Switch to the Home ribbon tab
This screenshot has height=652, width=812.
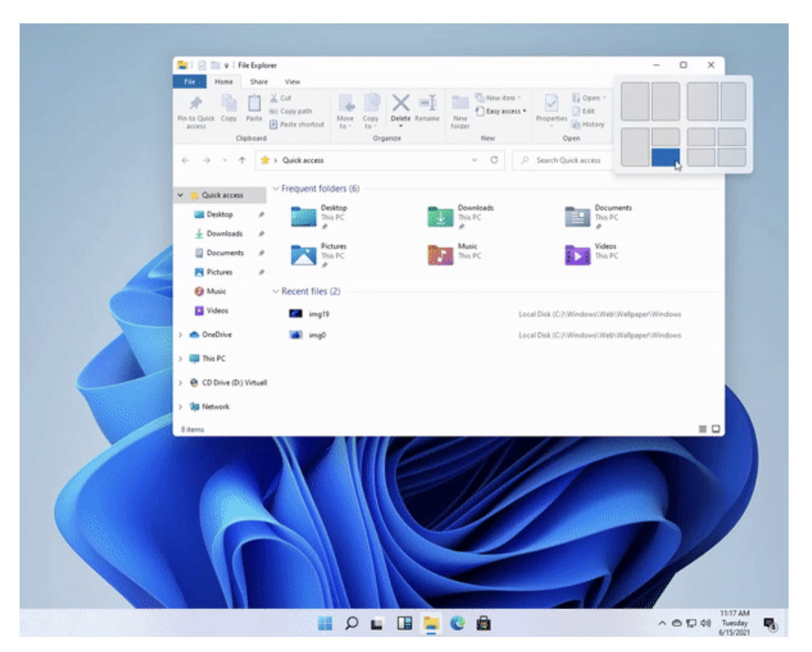(x=224, y=82)
